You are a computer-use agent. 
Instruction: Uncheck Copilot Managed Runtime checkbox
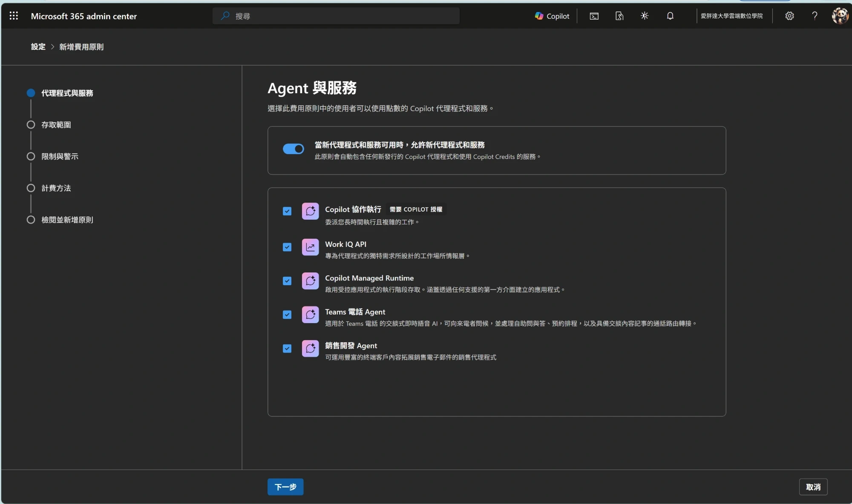click(x=287, y=281)
